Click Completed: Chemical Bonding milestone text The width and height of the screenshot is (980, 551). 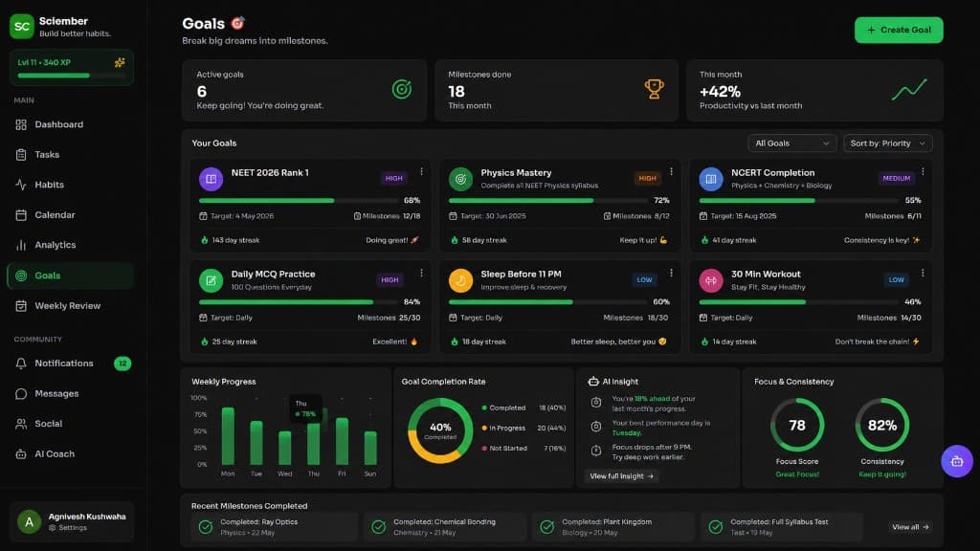(444, 521)
